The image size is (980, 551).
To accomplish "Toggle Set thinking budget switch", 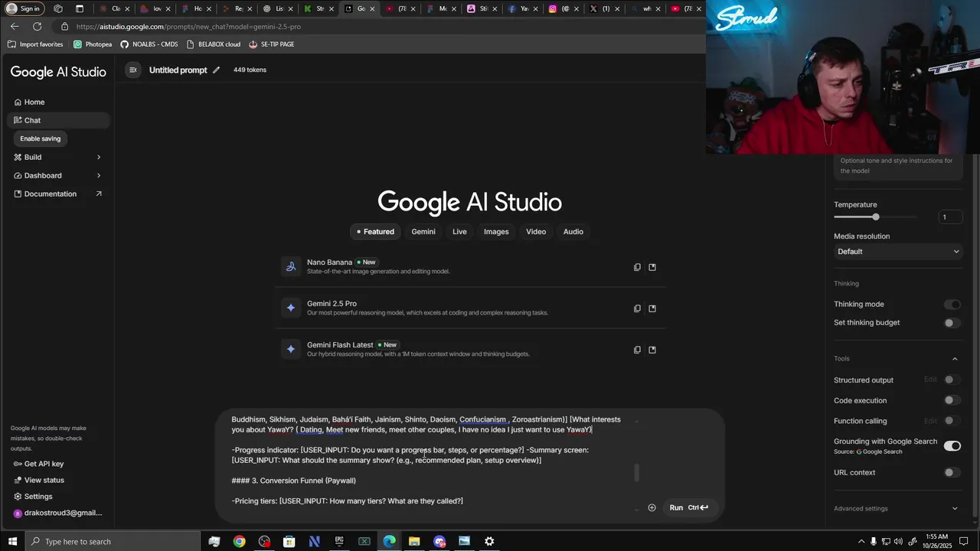I will (952, 323).
